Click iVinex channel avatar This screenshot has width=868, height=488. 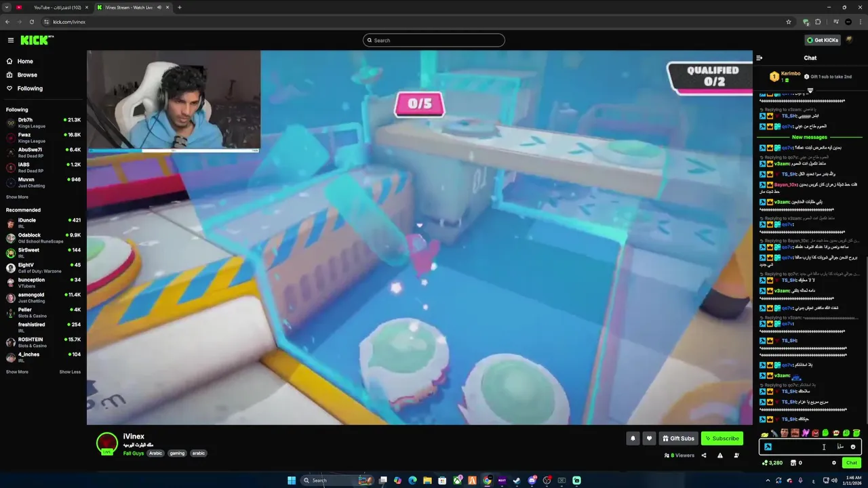(x=106, y=443)
